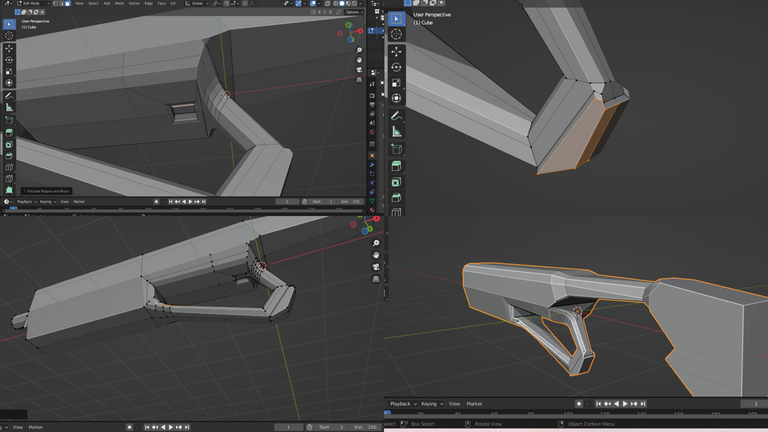Toggle X axis mirror in the top-left viewport
This screenshot has width=768, height=432.
tap(320, 12)
